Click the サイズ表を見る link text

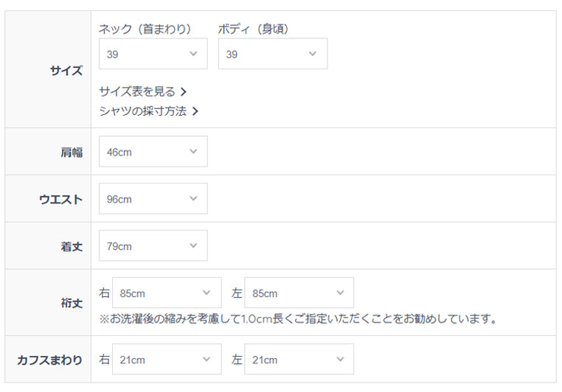click(x=137, y=92)
